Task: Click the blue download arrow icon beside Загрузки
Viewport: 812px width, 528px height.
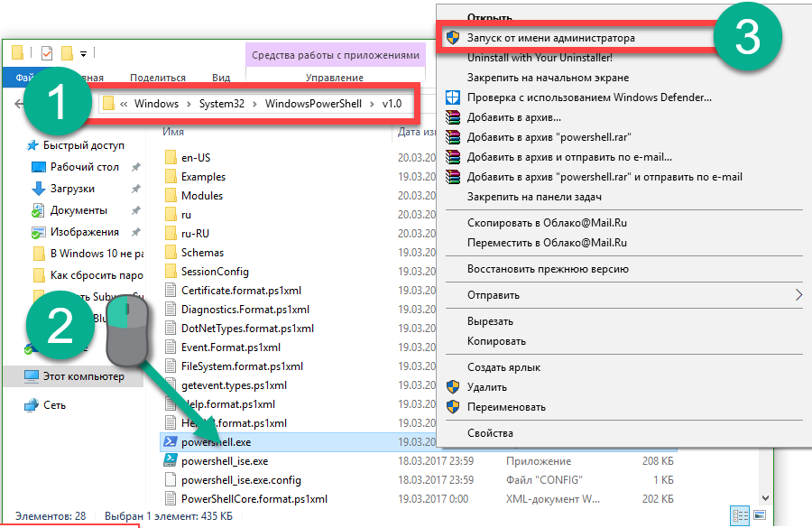Action: pos(38,189)
